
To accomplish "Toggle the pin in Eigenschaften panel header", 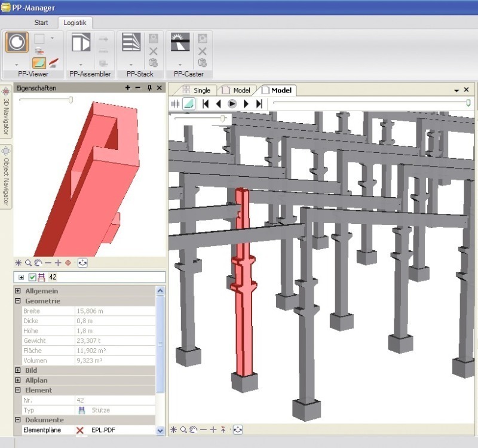I will pos(149,88).
